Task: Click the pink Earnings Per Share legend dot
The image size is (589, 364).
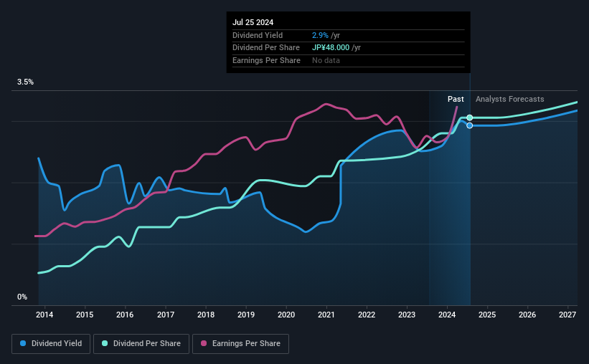Action: (x=204, y=343)
